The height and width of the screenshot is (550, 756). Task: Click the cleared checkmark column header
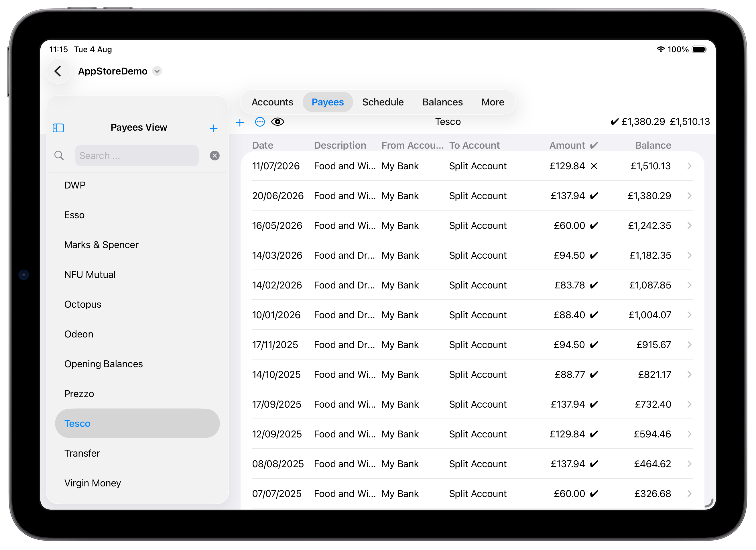[x=594, y=145]
